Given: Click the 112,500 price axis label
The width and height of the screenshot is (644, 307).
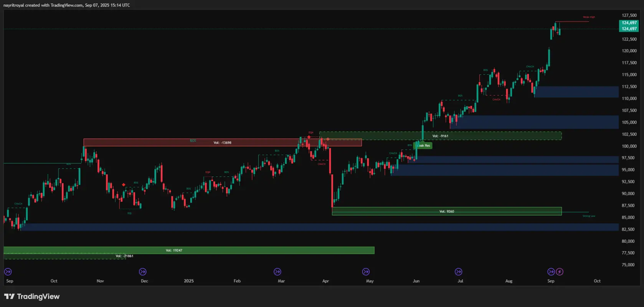Looking at the screenshot, I should point(629,86).
